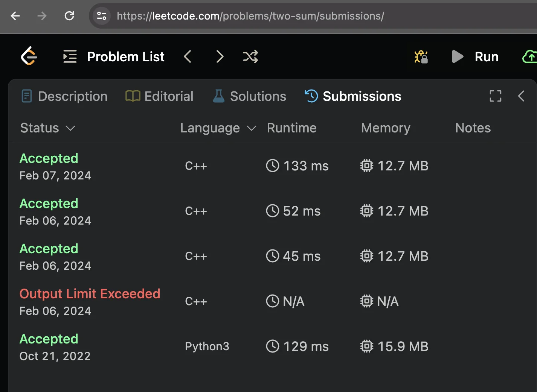The height and width of the screenshot is (392, 537).
Task: Click the Notes column header
Action: 473,128
